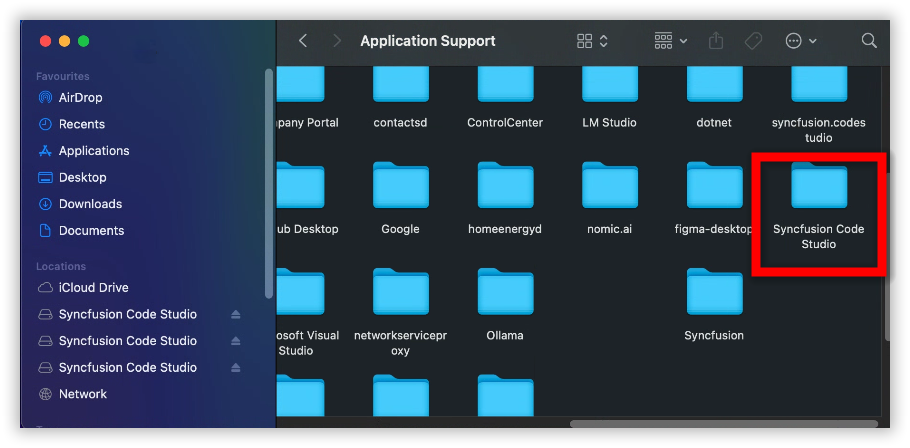Open the ellipsis action menu dropdown
The image size is (910, 448).
801,41
